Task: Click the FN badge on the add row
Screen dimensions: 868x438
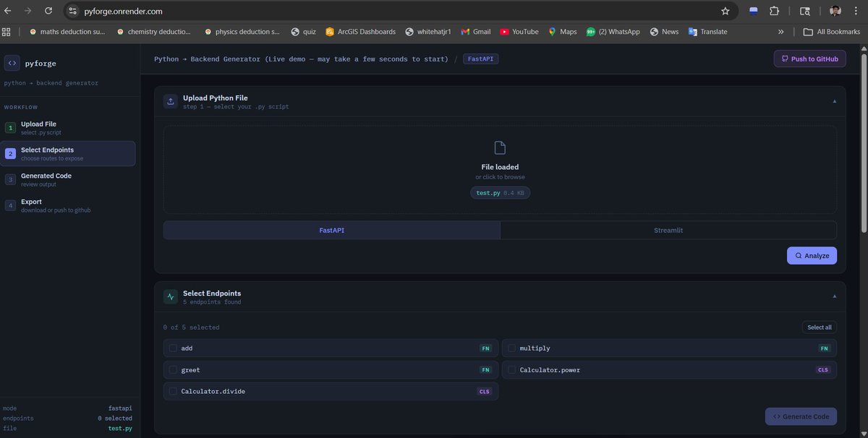Action: 485,348
